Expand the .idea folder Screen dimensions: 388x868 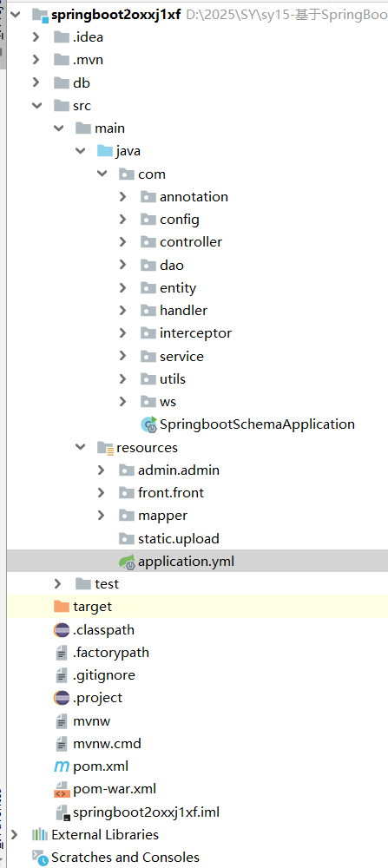click(x=36, y=37)
